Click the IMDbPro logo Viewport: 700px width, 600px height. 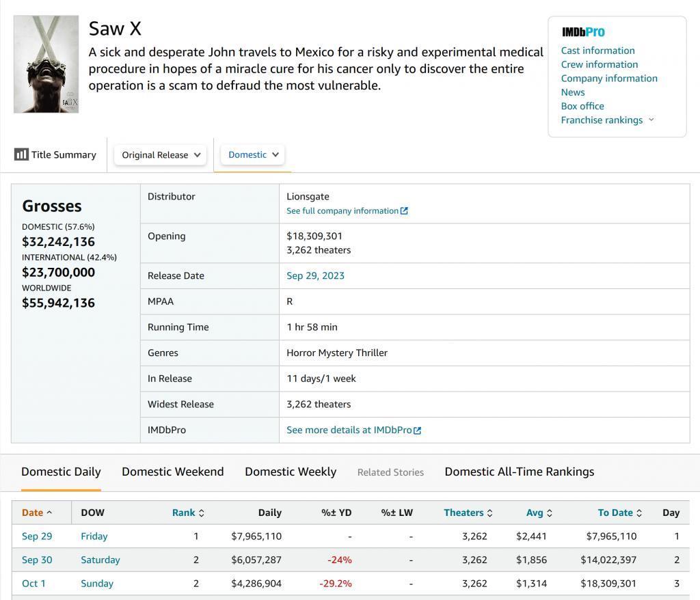583,32
